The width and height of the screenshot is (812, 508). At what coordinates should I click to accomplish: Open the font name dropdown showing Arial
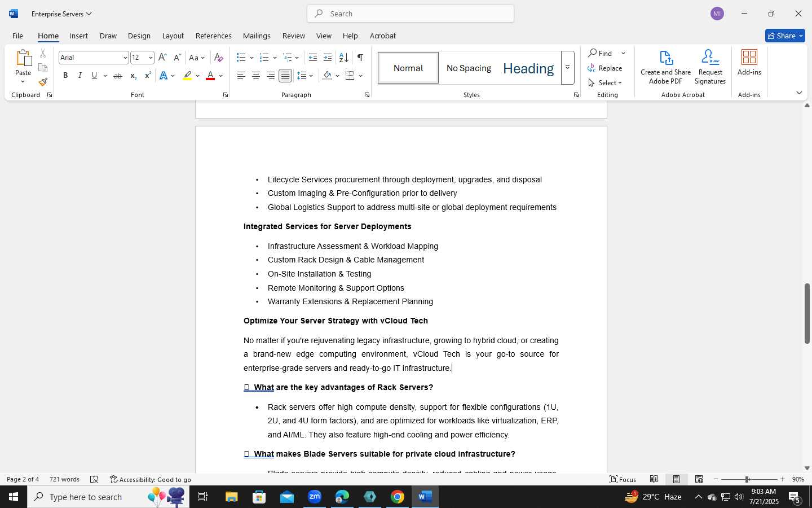coord(125,58)
